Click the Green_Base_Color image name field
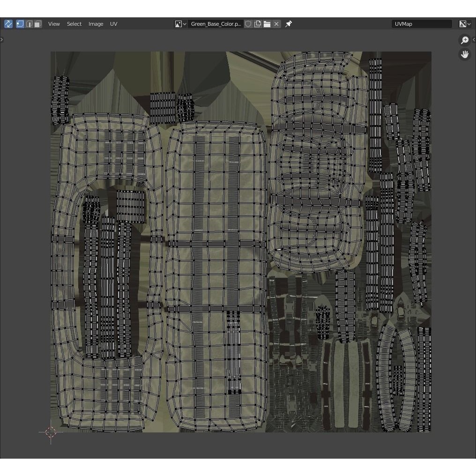Viewport: 476px width, 476px height. tap(216, 24)
